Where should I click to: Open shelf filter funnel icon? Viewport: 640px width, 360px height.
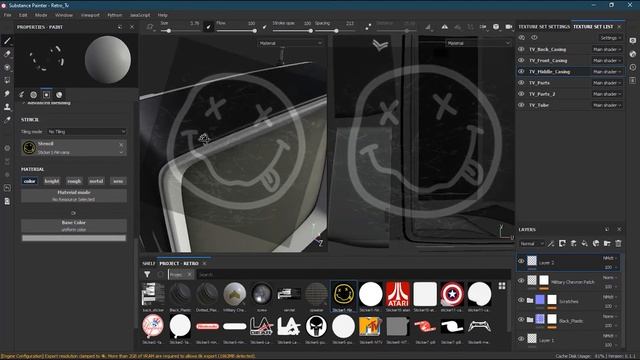click(x=147, y=274)
